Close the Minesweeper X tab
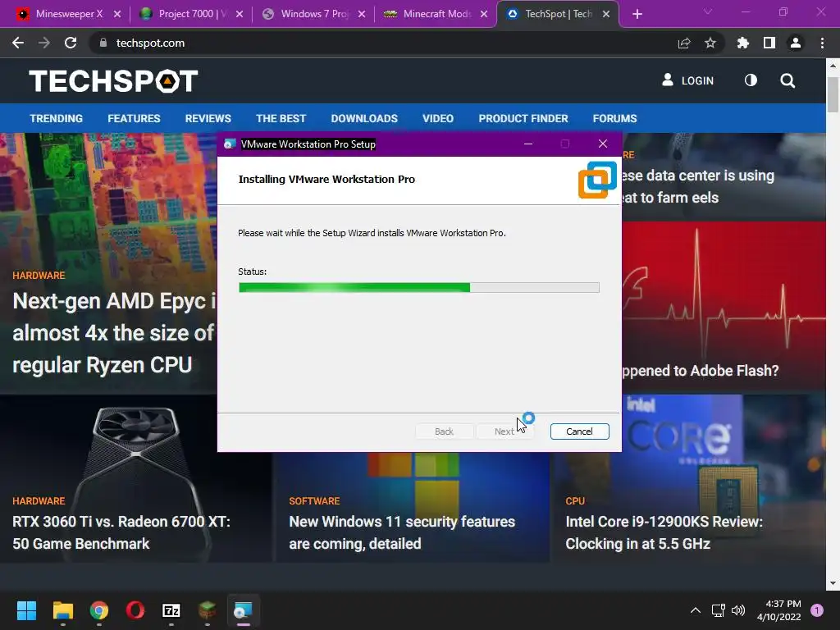The height and width of the screenshot is (630, 840). [117, 15]
